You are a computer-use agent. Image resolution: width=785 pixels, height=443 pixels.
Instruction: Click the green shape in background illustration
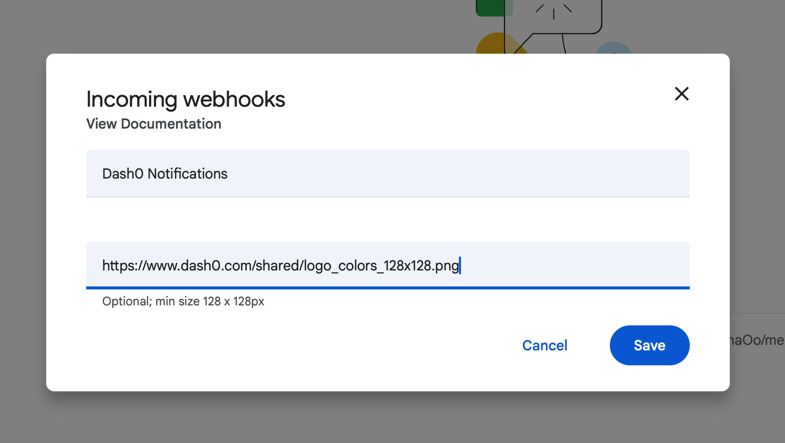point(490,7)
